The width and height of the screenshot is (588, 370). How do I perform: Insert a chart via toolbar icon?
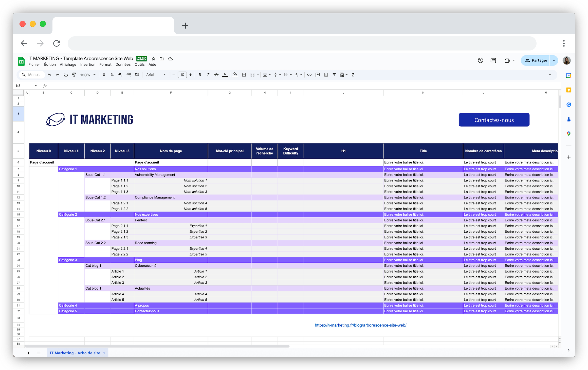[x=326, y=75]
